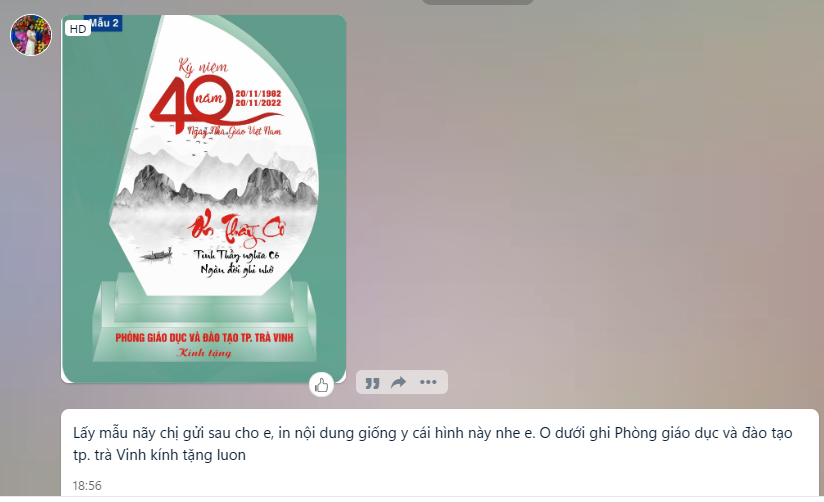Screen dimensions: 824x502
Task: Like the trophy image with thumbs-up icon
Action: 321,385
